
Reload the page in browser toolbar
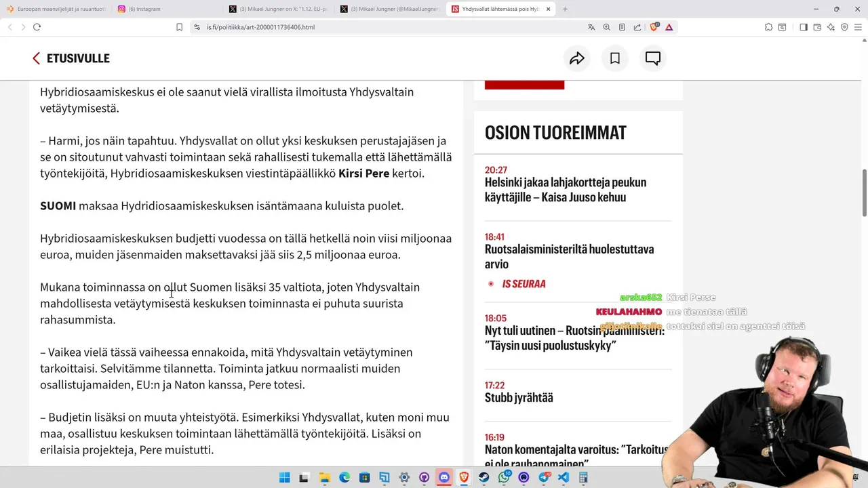[37, 27]
